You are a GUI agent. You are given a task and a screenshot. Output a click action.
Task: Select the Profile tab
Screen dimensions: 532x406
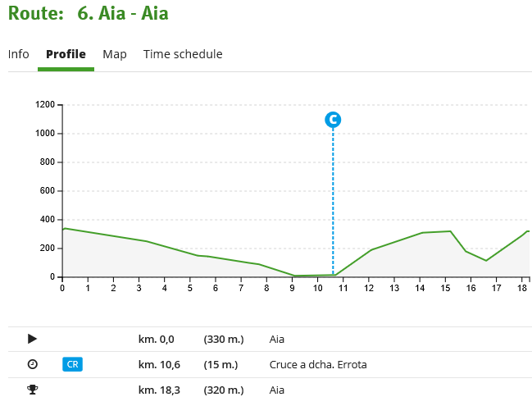click(66, 54)
